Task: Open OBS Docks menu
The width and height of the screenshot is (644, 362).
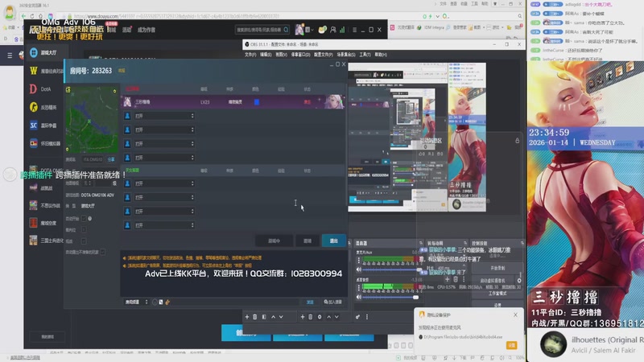Action: click(300, 55)
